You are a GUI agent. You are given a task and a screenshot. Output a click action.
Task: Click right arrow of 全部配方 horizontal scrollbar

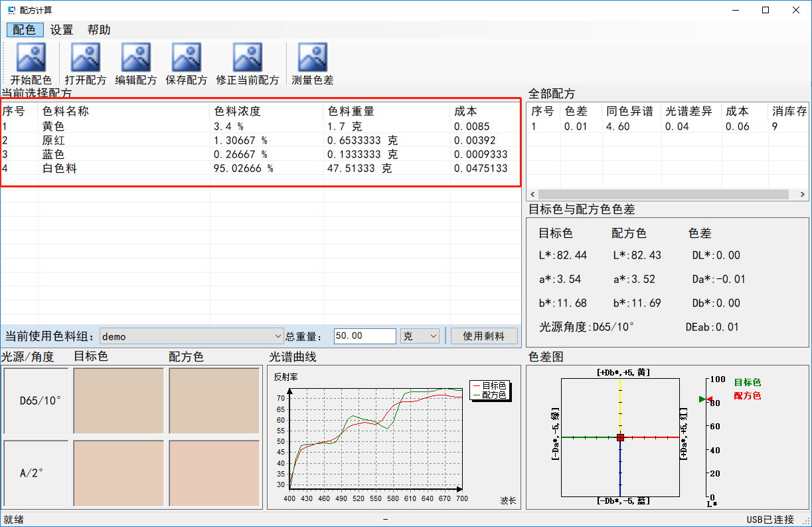(803, 195)
